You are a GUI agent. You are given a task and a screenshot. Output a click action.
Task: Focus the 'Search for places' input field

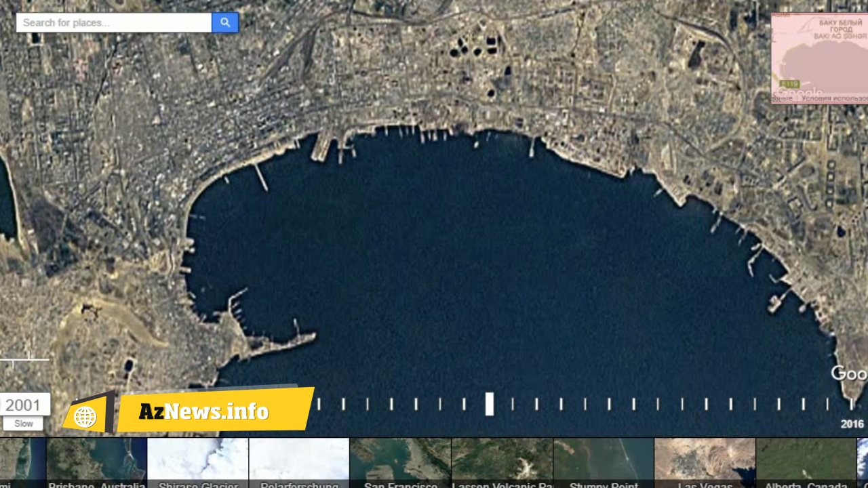[x=114, y=22]
